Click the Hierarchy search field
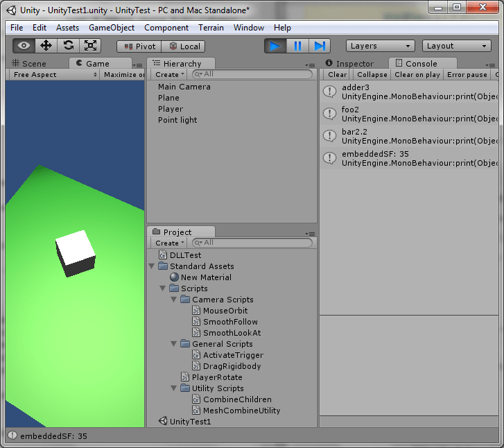The image size is (504, 448). click(252, 74)
